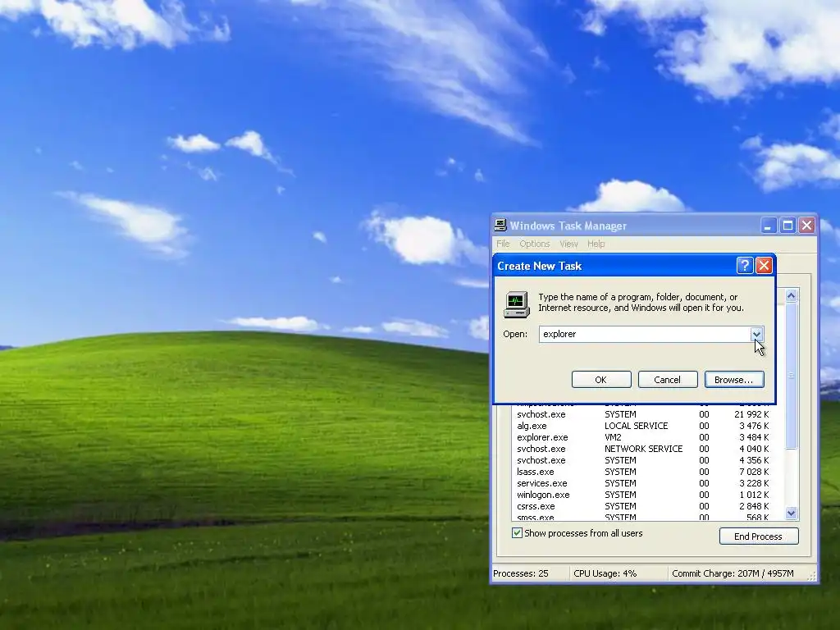Click the LOCAL SERVICE user name cell

pyautogui.click(x=636, y=426)
